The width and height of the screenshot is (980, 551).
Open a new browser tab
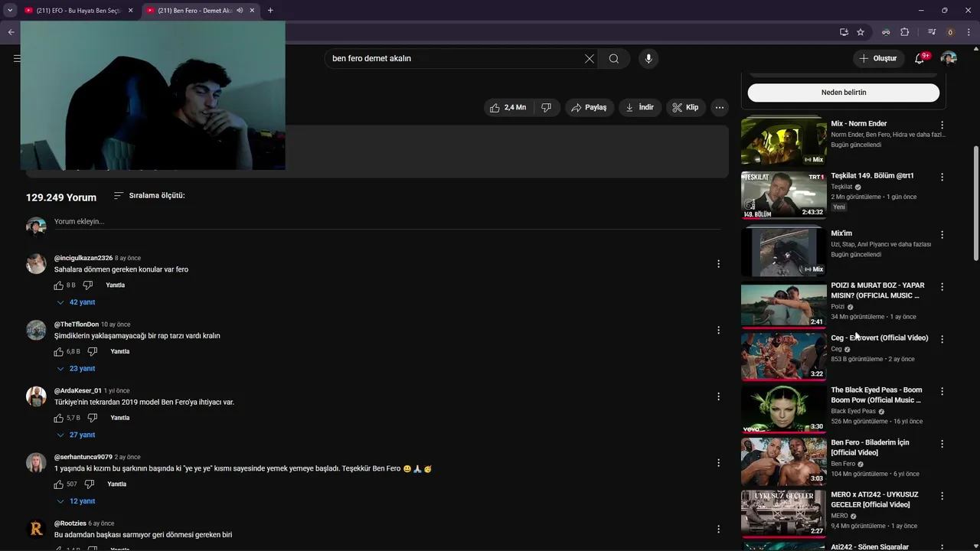coord(270,11)
